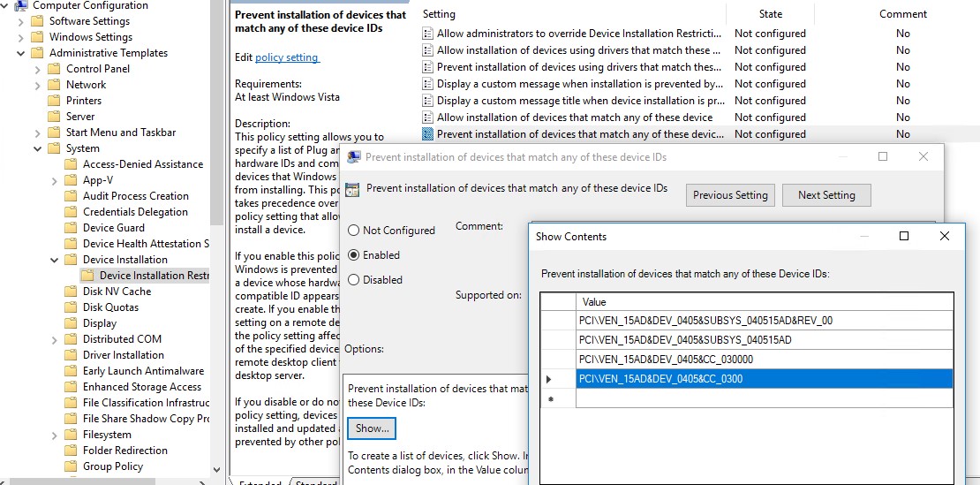Select the Enabled radio button

click(x=354, y=255)
